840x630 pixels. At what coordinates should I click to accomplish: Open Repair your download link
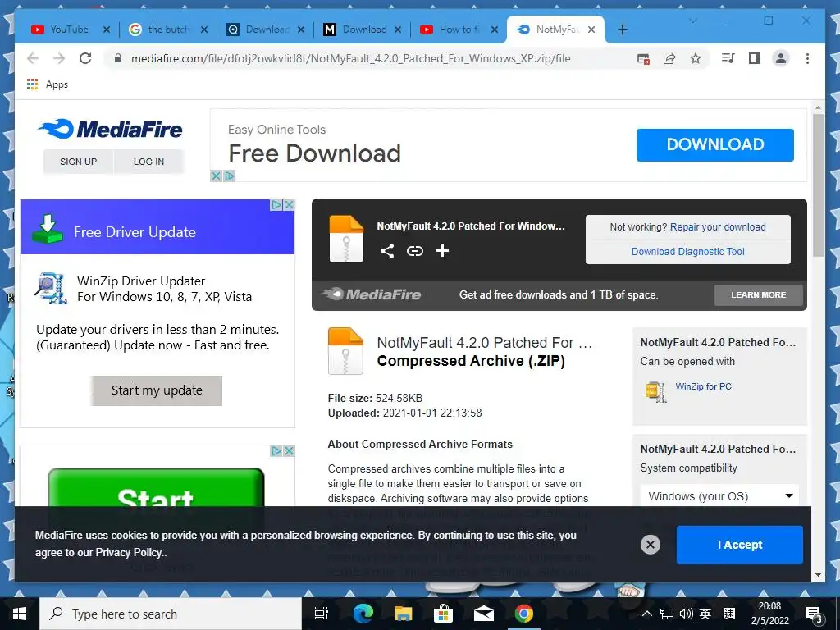(x=717, y=227)
